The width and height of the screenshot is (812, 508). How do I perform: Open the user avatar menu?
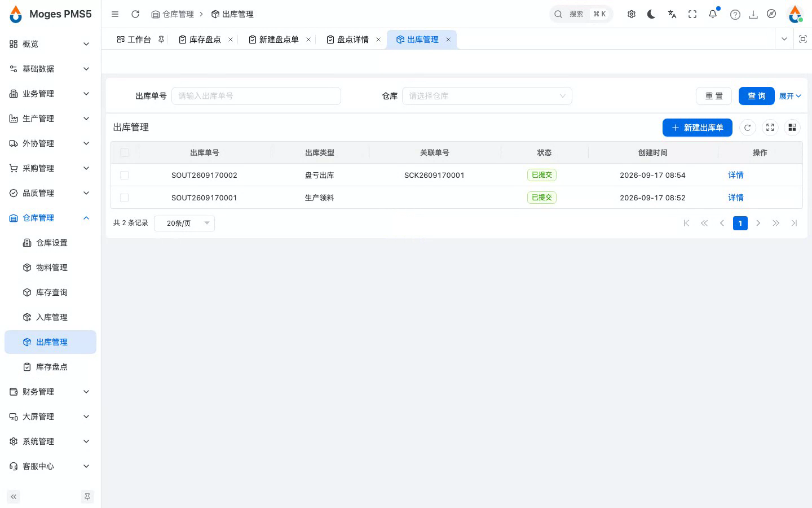(x=795, y=14)
